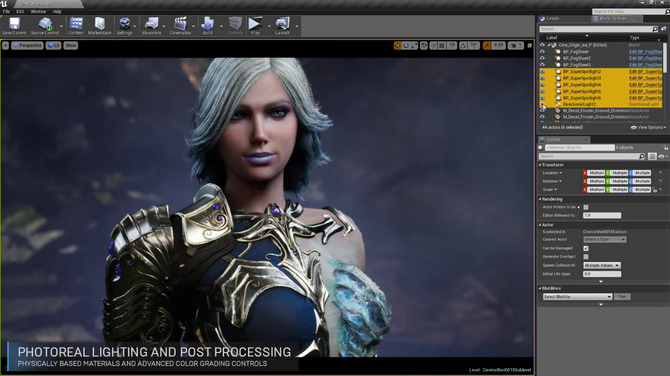Select the translate gizmo mode icon

397,45
